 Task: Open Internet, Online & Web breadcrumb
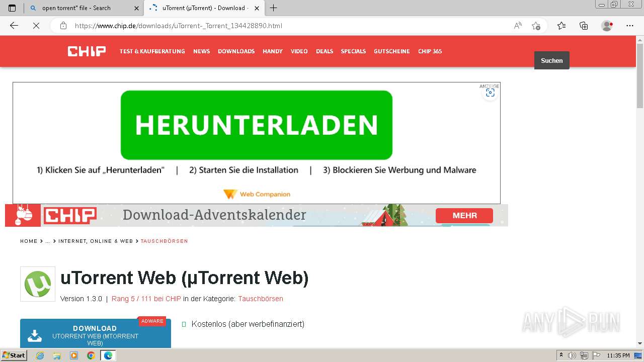[x=96, y=241]
